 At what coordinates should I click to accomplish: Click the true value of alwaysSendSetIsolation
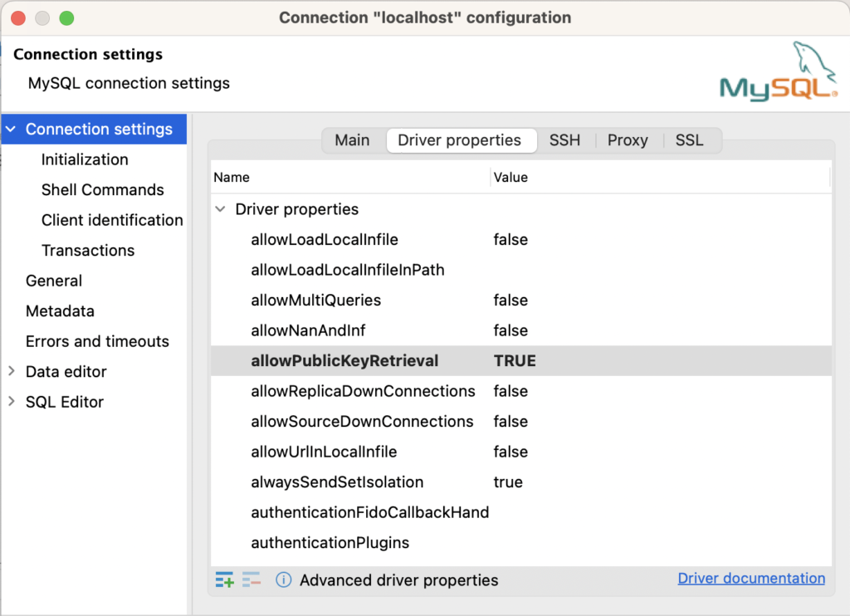(x=508, y=482)
